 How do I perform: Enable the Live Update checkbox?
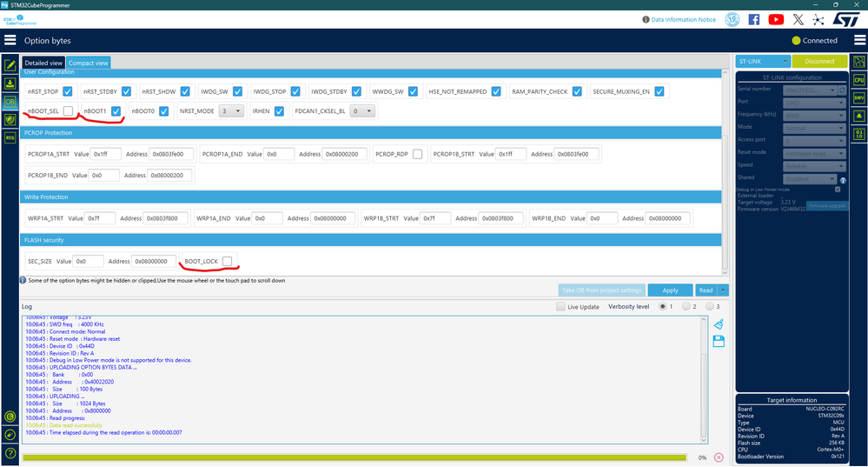click(560, 306)
